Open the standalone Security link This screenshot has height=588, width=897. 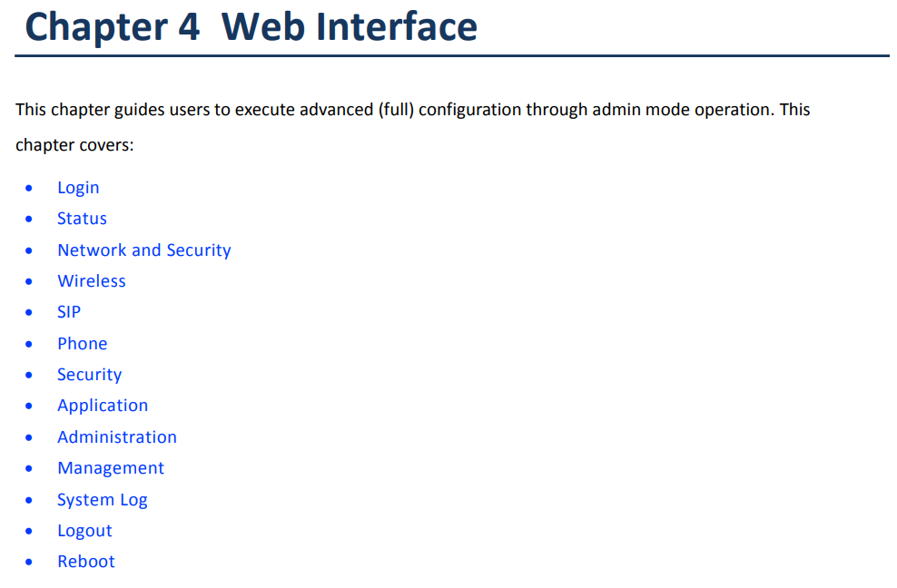point(89,375)
